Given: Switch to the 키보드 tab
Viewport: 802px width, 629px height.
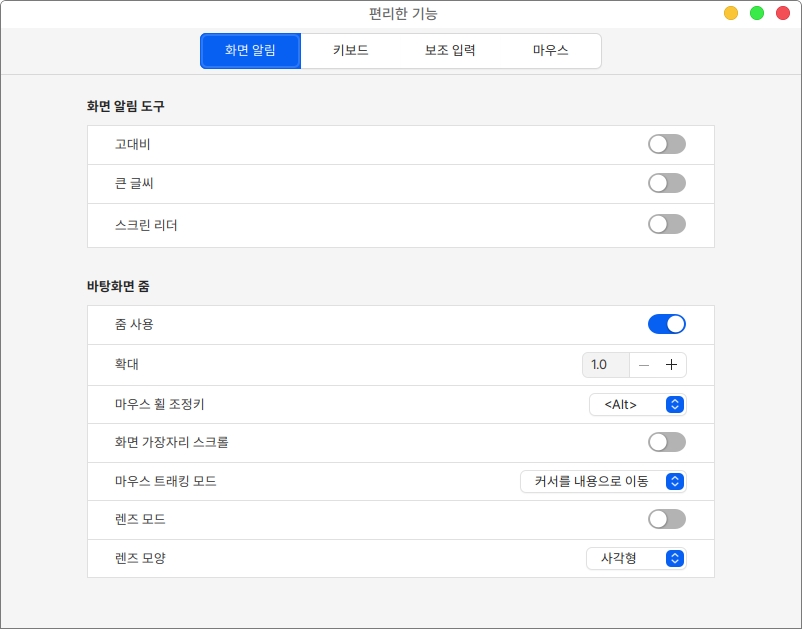Looking at the screenshot, I should click(x=351, y=50).
